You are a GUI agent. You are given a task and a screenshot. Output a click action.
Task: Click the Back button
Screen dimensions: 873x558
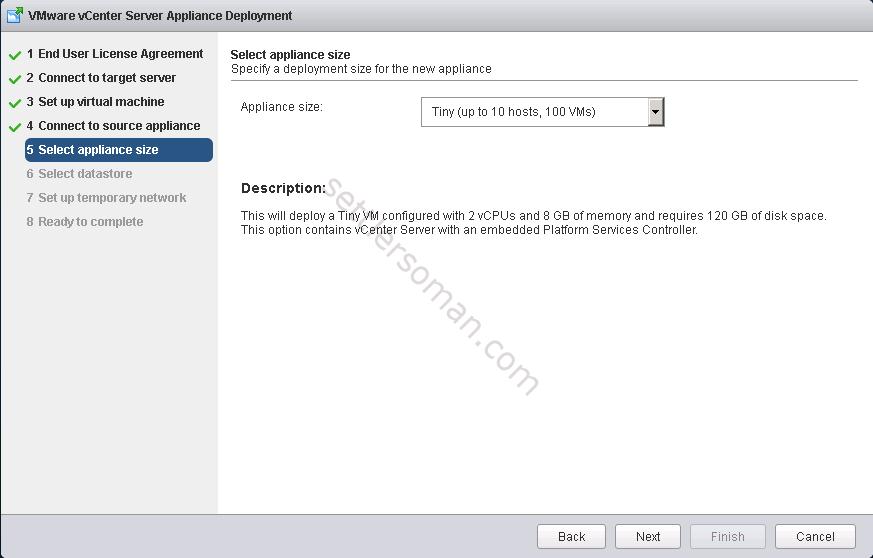point(571,536)
